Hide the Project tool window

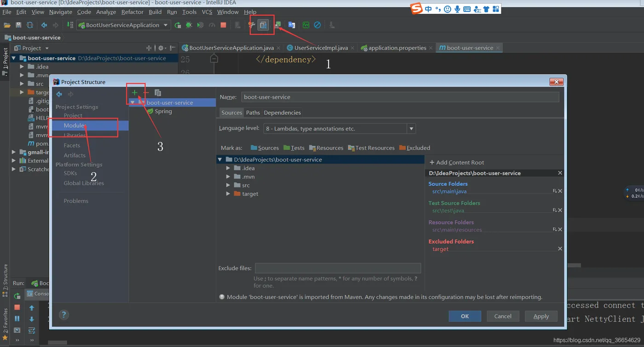(172, 48)
